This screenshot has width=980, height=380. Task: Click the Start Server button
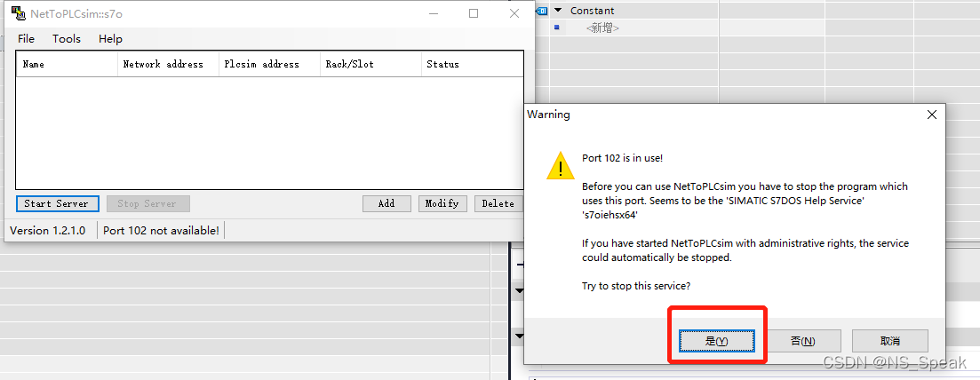tap(57, 203)
